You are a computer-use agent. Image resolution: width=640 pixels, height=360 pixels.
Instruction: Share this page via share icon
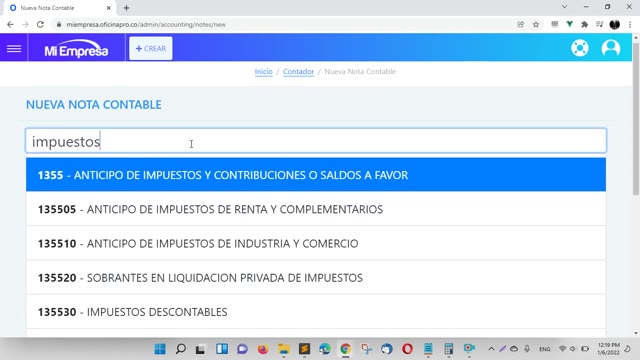point(520,24)
